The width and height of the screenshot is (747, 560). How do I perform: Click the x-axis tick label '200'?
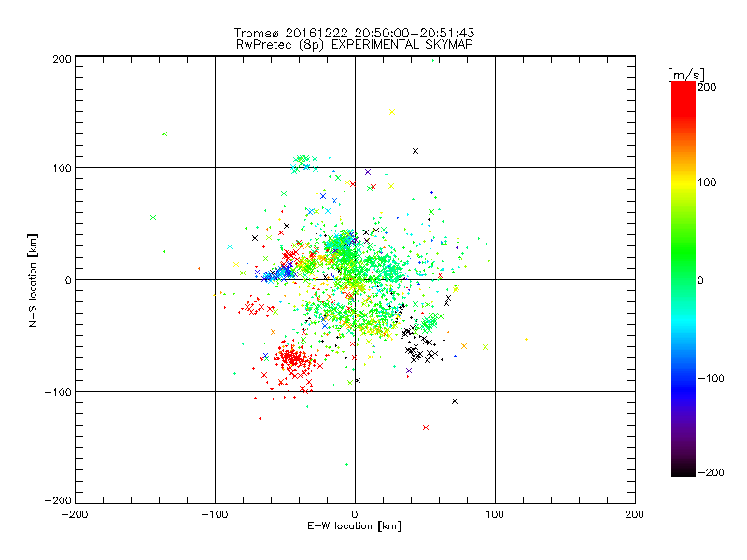pyautogui.click(x=635, y=514)
